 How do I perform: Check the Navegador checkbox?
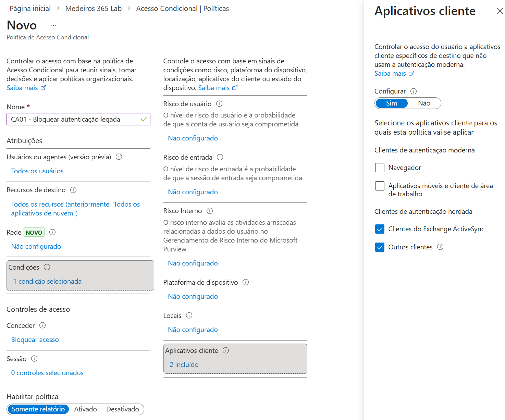point(380,168)
